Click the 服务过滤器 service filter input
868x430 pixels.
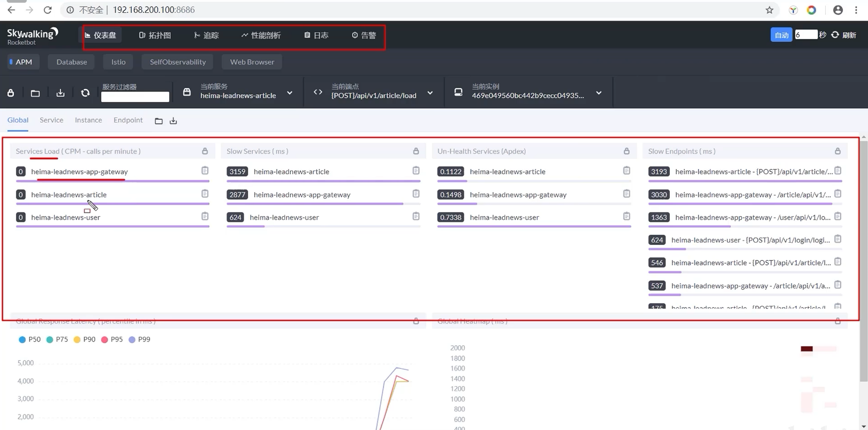coord(135,97)
